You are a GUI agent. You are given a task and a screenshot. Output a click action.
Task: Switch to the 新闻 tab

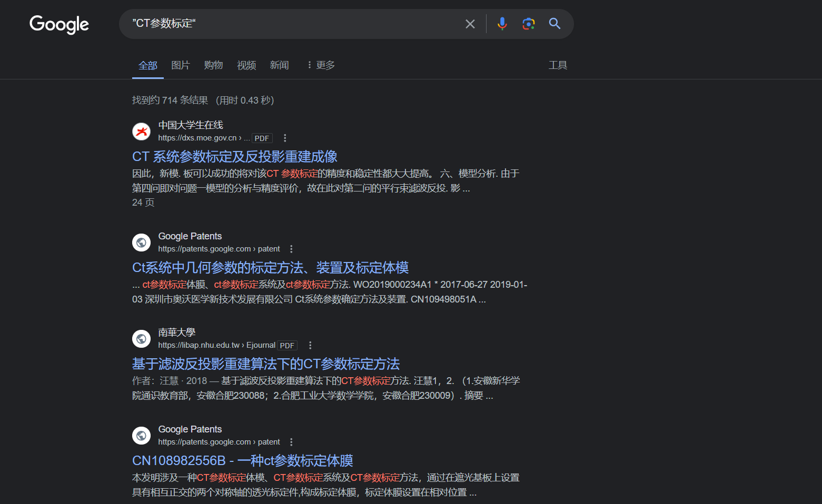point(279,65)
